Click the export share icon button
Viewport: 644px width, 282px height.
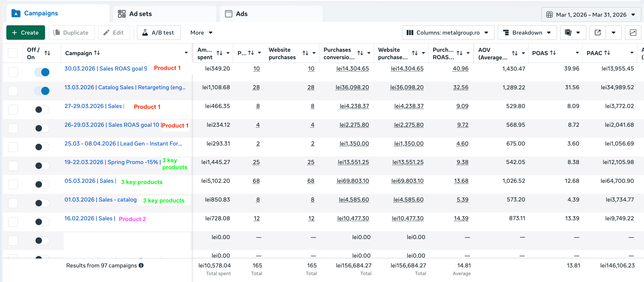click(598, 33)
